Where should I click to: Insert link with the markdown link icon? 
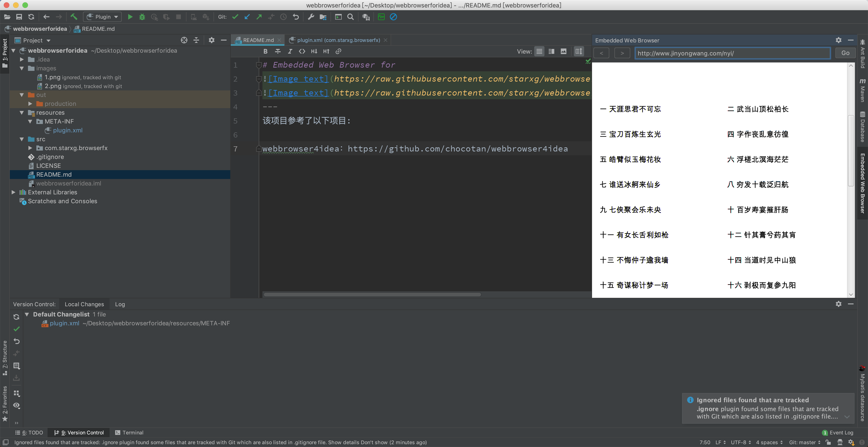(338, 51)
